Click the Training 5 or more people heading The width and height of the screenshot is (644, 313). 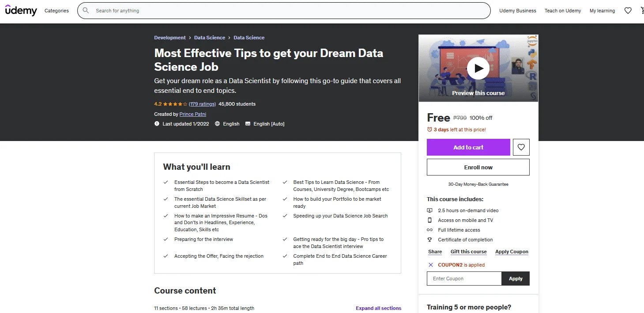pyautogui.click(x=469, y=307)
